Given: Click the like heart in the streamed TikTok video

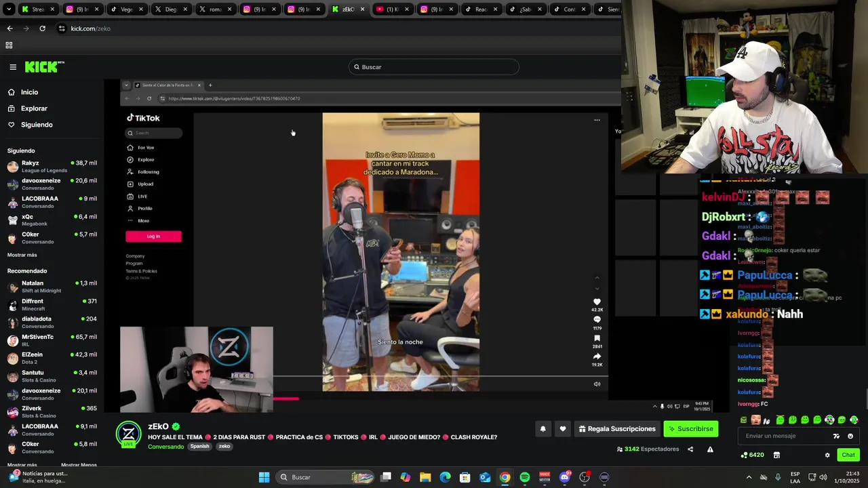Looking at the screenshot, I should [597, 302].
